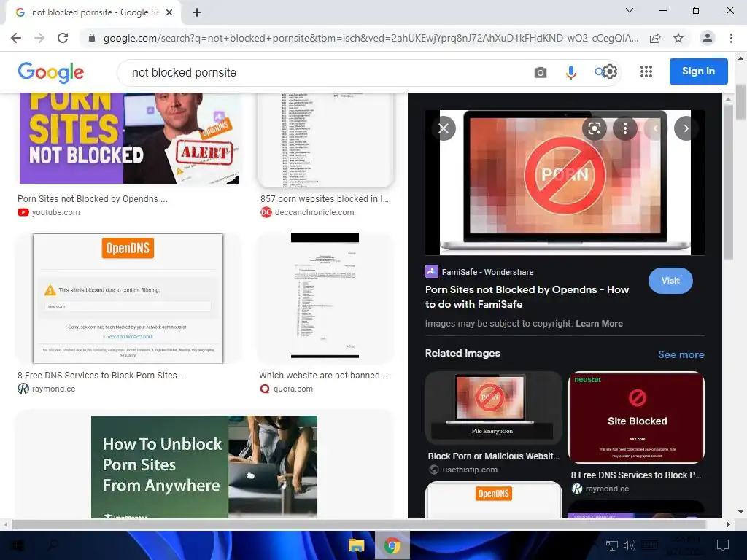Open the notification center icon
The image size is (747, 560).
(x=723, y=545)
